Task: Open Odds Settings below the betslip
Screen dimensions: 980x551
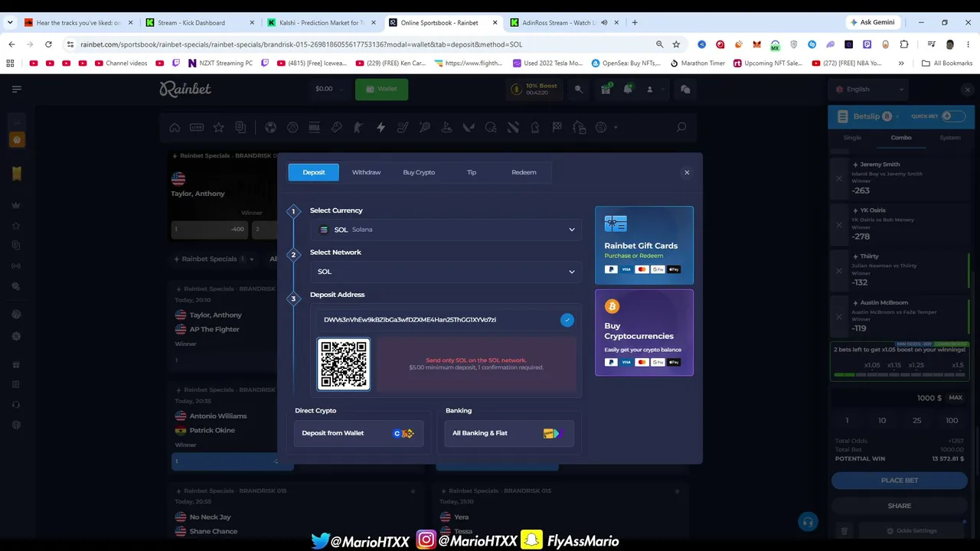Action: click(x=911, y=531)
